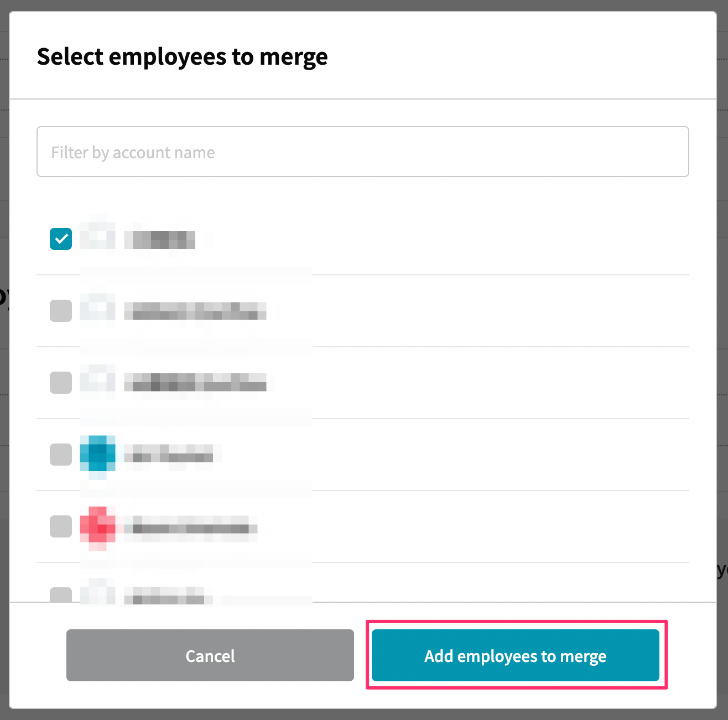Image resolution: width=728 pixels, height=720 pixels.
Task: Tick the partially visible last row checkbox
Action: coord(61,594)
